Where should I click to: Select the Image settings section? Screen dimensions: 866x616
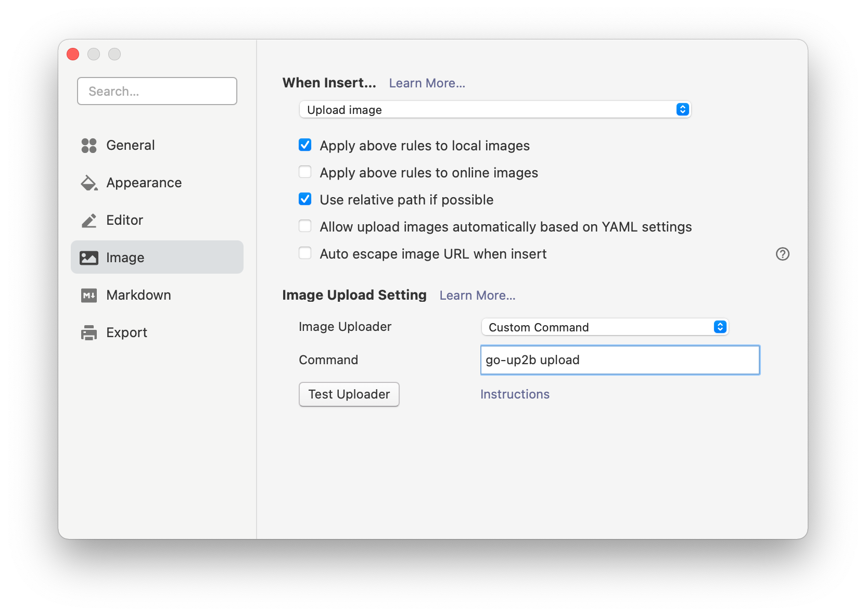pos(157,258)
